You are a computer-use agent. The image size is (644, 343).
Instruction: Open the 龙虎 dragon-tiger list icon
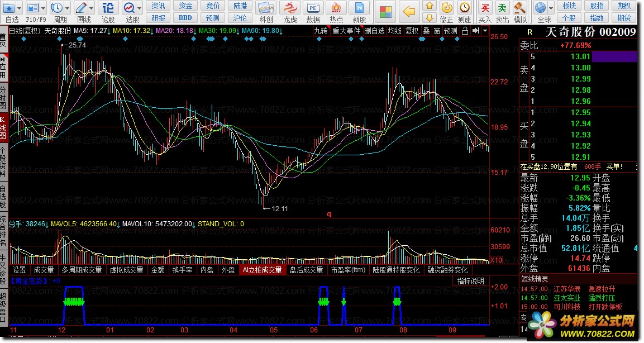pyautogui.click(x=290, y=8)
